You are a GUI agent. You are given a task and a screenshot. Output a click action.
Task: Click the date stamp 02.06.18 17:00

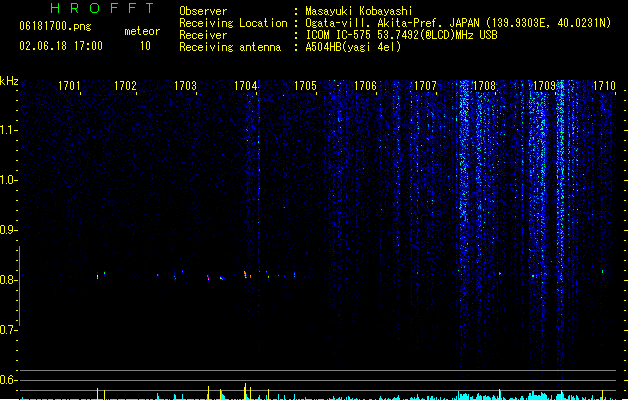[x=61, y=46]
